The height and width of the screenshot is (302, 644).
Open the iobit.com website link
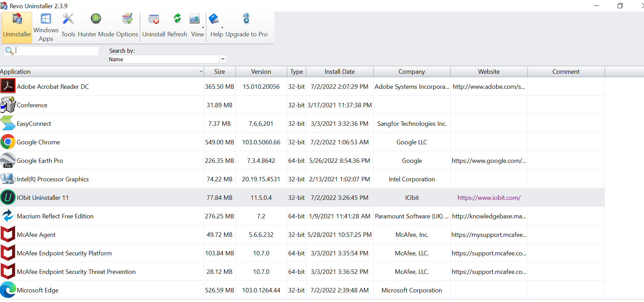489,198
